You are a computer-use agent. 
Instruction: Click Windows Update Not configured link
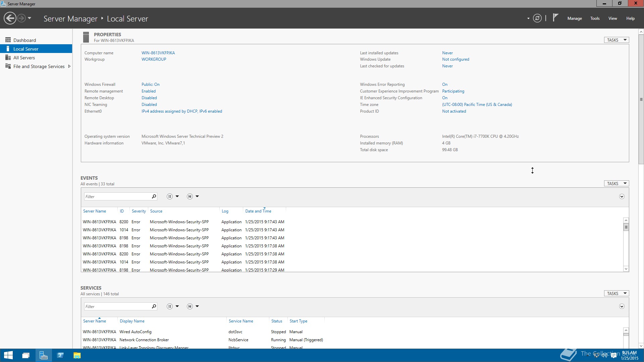455,59
